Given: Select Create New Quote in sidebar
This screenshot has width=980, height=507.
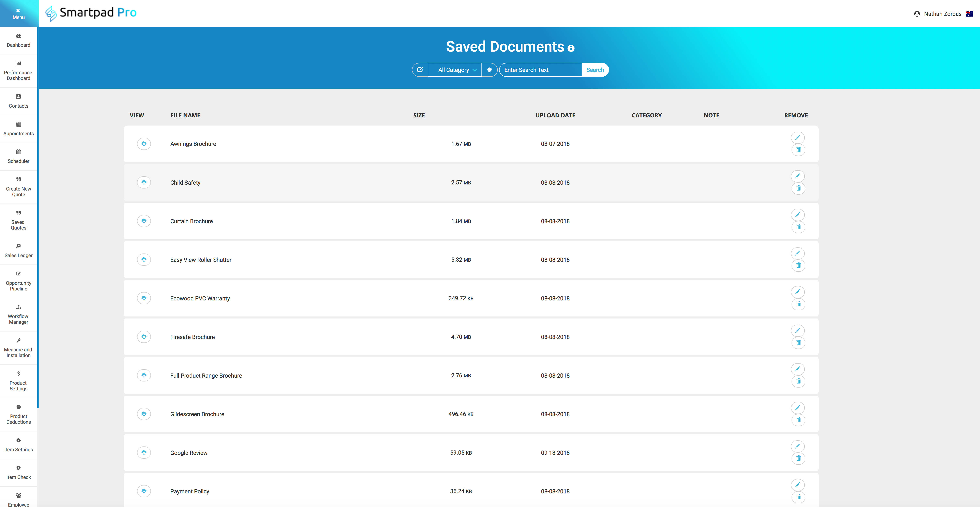Looking at the screenshot, I should [19, 187].
